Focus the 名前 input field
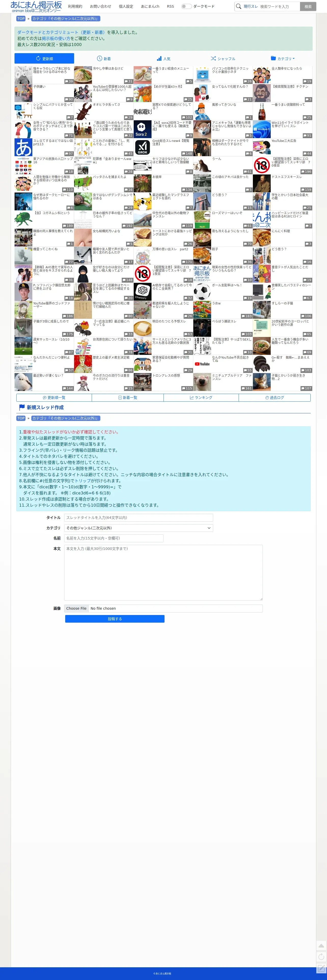This screenshot has width=327, height=980. pos(114,538)
